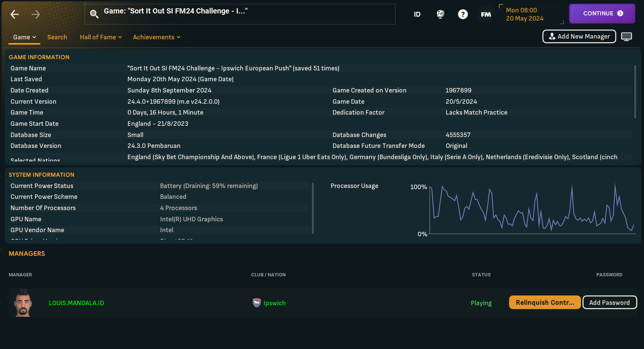Click the Relinquish Control button

click(545, 303)
